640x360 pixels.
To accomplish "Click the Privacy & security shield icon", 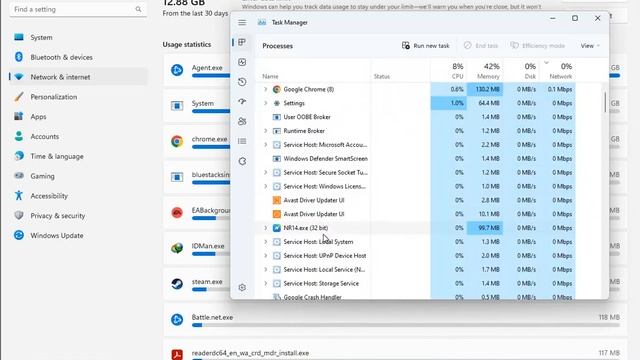I will [19, 215].
